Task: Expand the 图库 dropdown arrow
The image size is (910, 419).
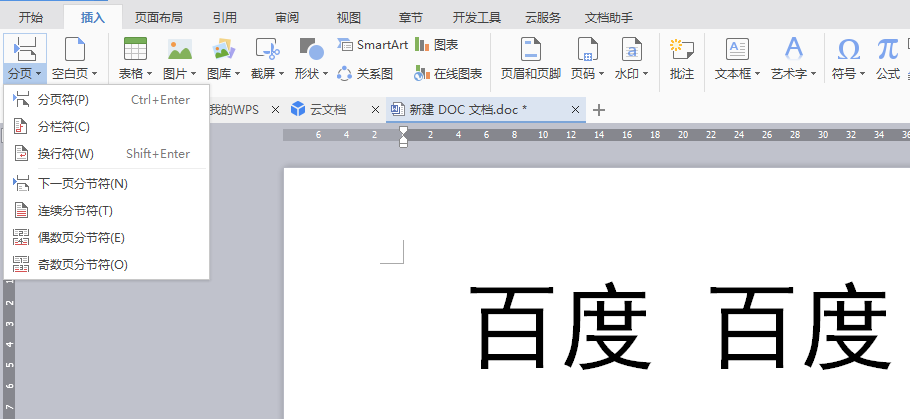Action: pos(237,74)
